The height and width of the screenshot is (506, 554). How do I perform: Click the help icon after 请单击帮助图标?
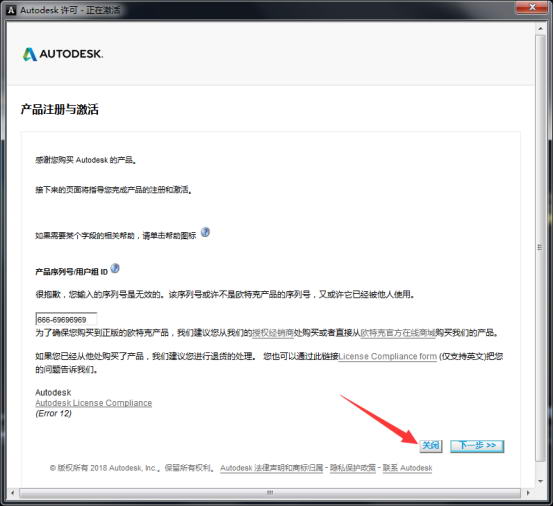click(x=205, y=233)
